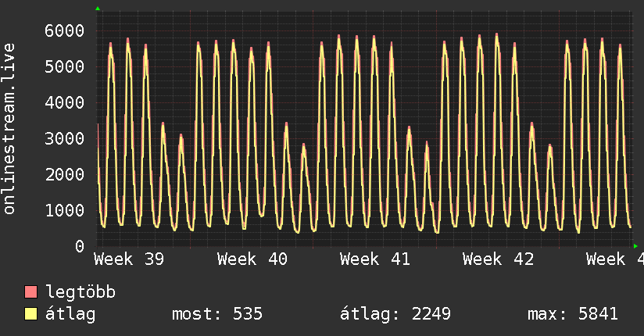Image resolution: width=644 pixels, height=336 pixels.
Task: Click the green arrow at x-axis end
Action: [x=635, y=246]
